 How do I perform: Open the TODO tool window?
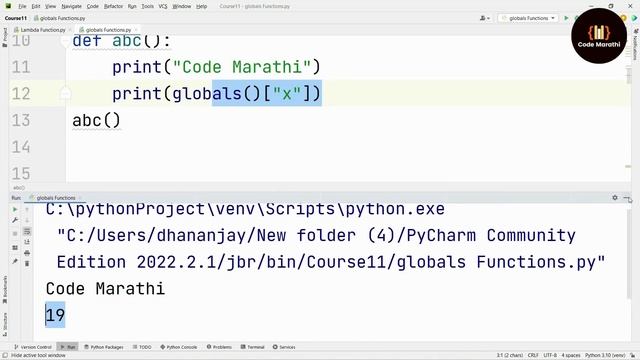(x=142, y=347)
